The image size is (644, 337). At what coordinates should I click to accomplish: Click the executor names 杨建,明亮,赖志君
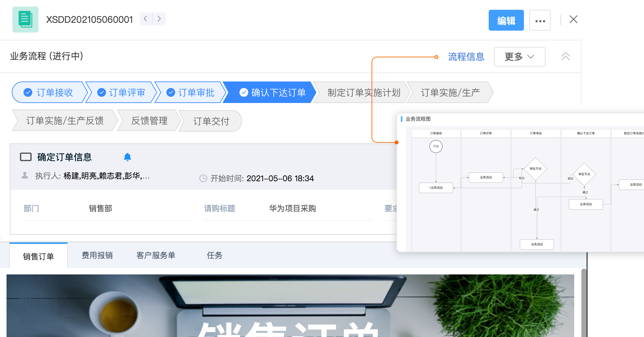[x=107, y=176]
